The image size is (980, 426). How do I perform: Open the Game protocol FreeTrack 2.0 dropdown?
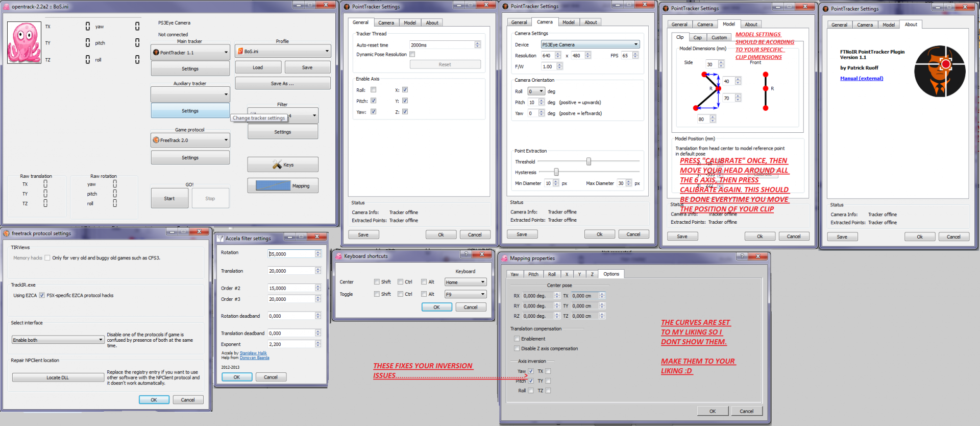tap(190, 140)
